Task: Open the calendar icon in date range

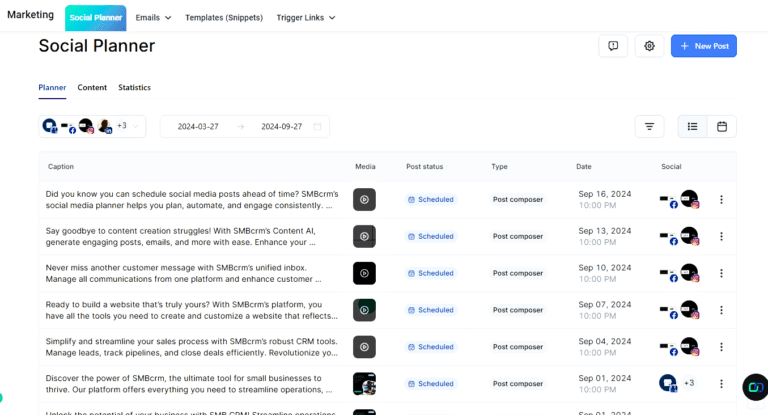Action: pos(317,126)
